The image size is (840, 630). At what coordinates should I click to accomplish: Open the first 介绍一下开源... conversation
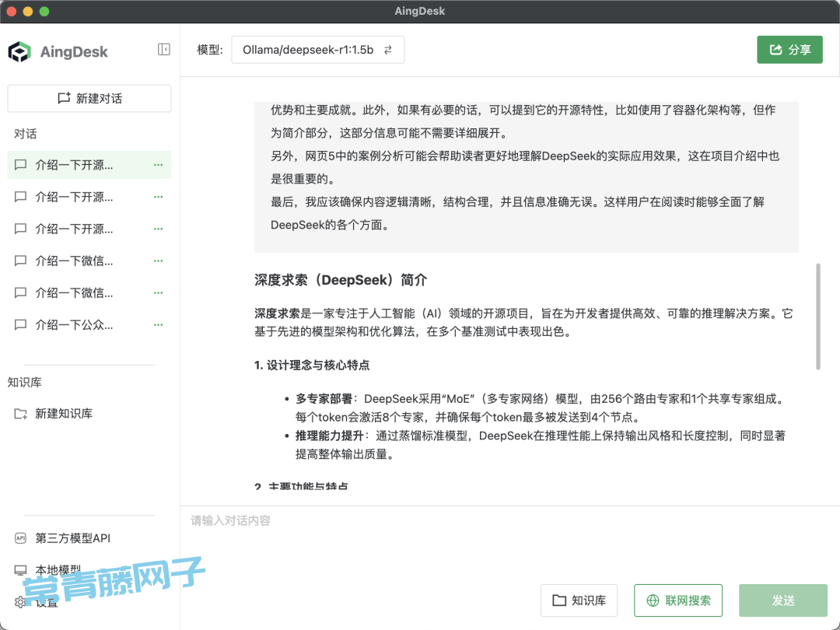(89, 165)
